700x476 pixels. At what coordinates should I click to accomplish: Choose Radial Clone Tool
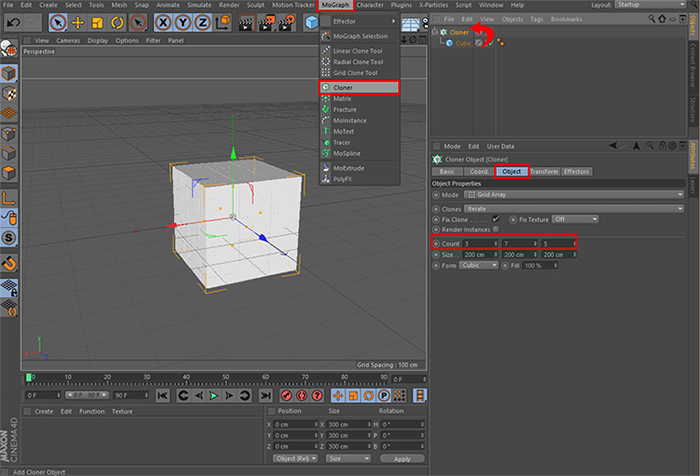click(359, 62)
